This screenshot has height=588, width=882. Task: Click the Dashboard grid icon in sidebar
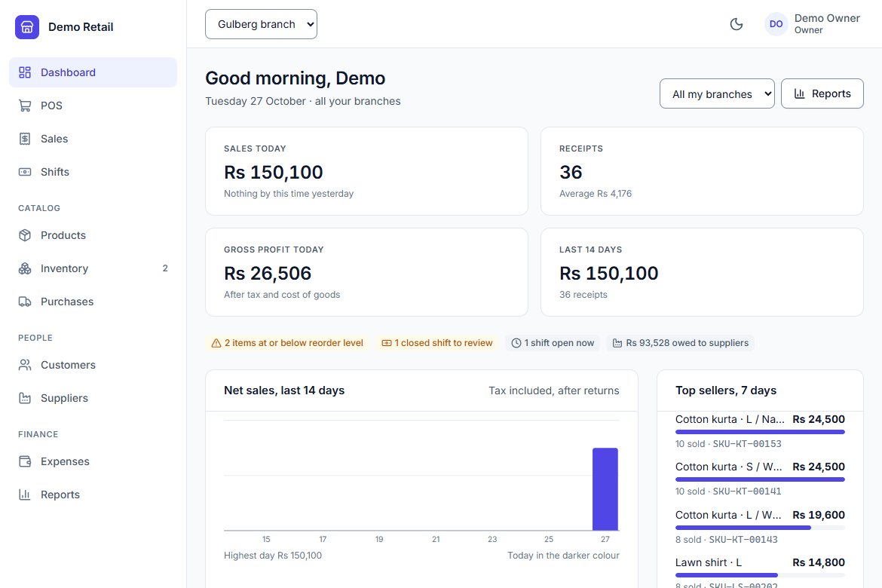[25, 72]
